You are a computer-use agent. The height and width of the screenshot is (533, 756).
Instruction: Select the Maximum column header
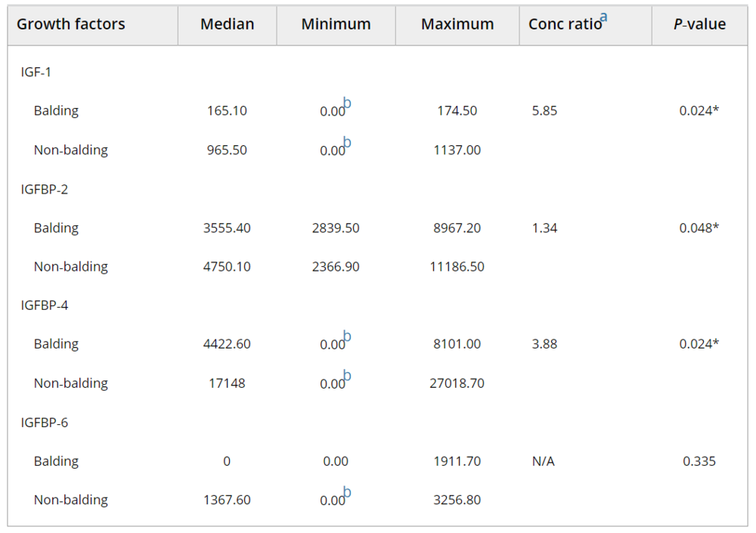coord(457,24)
